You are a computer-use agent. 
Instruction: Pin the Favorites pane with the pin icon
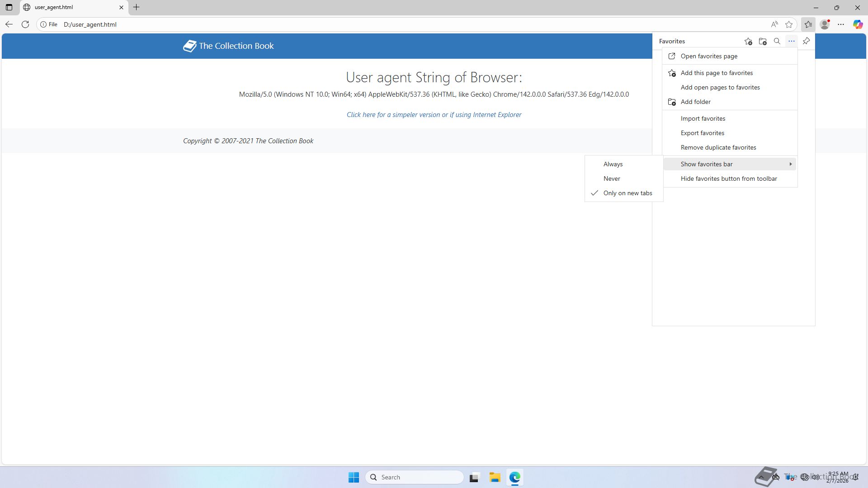(806, 41)
